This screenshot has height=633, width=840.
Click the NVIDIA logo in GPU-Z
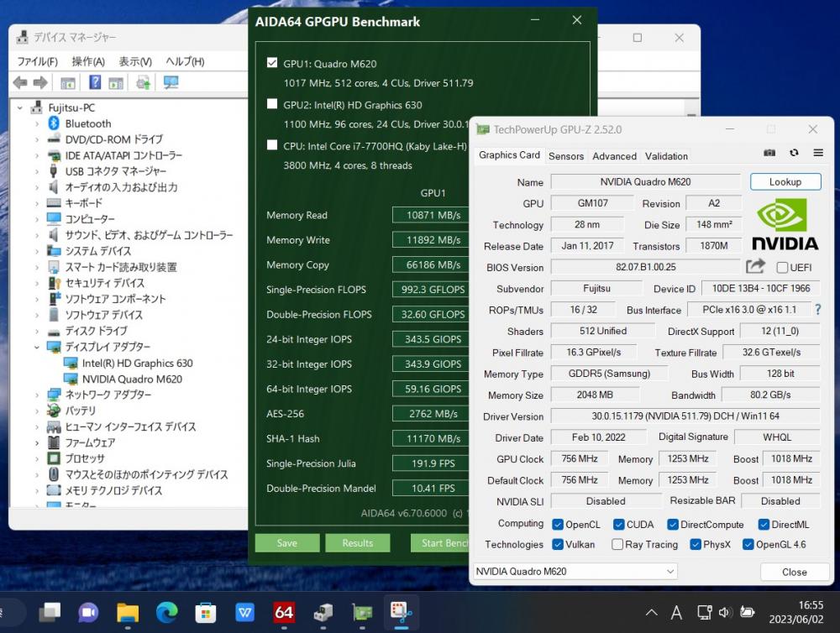785,224
